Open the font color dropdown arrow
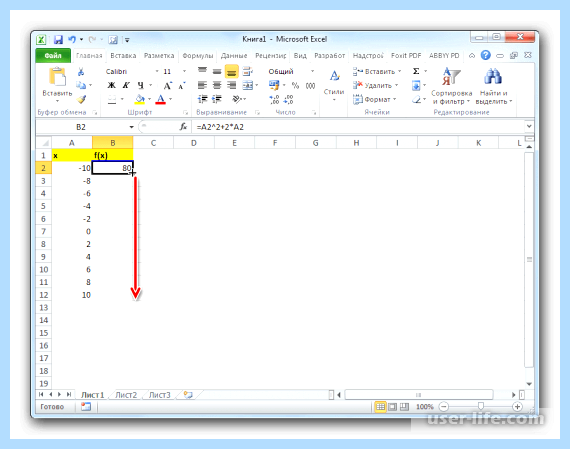 click(x=170, y=99)
